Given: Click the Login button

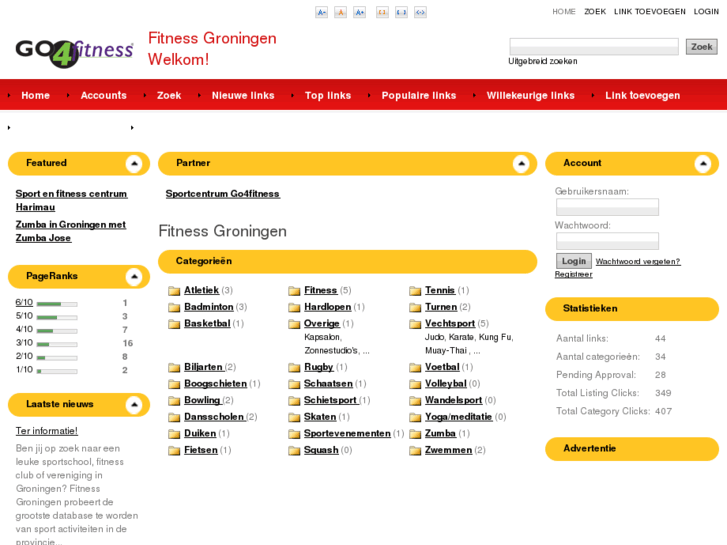Looking at the screenshot, I should [x=574, y=261].
